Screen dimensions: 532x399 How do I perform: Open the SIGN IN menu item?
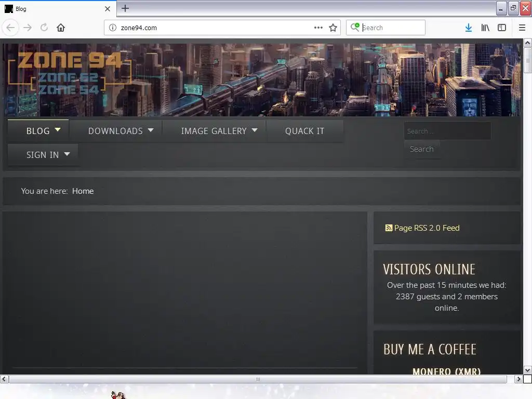point(43,155)
